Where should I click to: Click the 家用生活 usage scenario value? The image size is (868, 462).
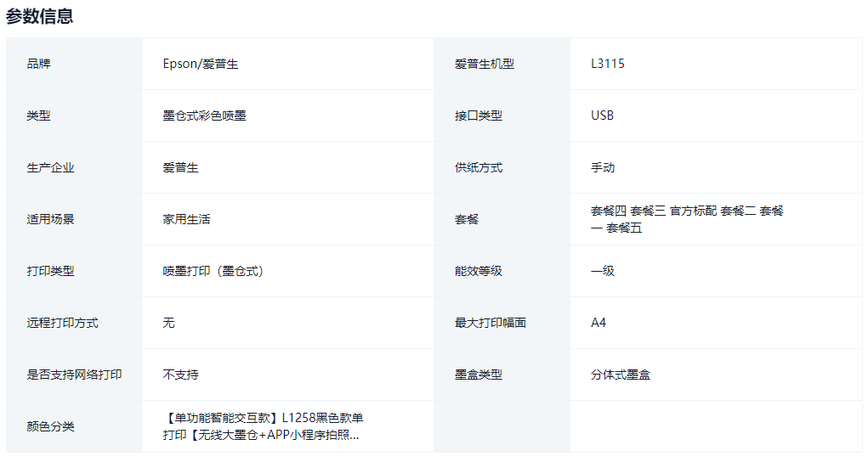186,219
